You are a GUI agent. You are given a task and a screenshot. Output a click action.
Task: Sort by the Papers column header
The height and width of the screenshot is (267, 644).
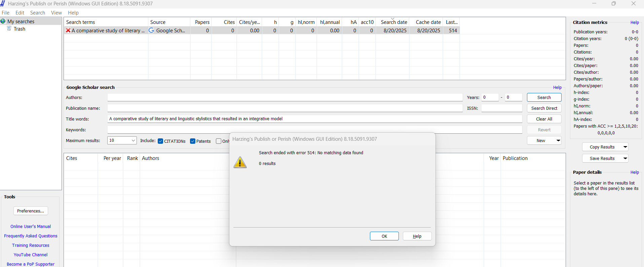201,22
